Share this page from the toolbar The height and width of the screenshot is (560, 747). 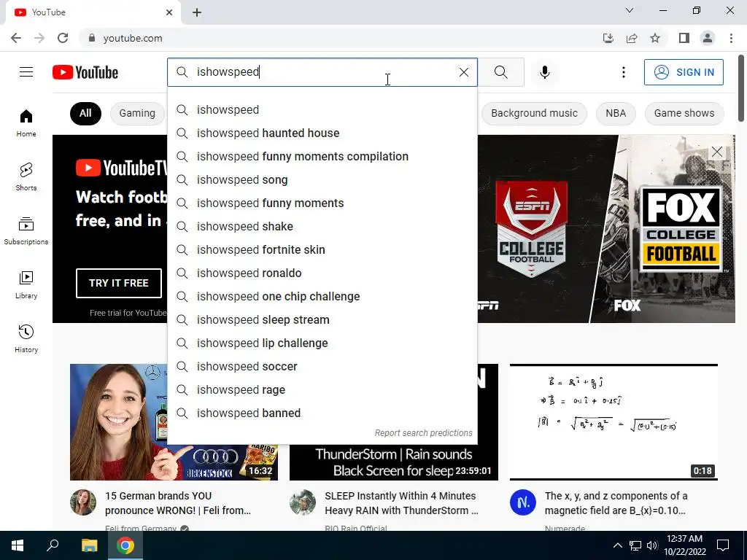(x=632, y=38)
